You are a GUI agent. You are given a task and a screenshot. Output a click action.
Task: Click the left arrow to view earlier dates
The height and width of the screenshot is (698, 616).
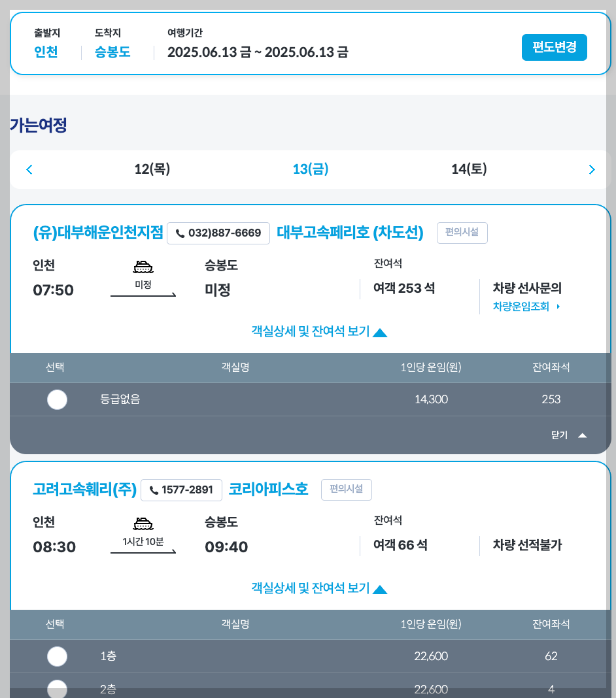tap(29, 169)
